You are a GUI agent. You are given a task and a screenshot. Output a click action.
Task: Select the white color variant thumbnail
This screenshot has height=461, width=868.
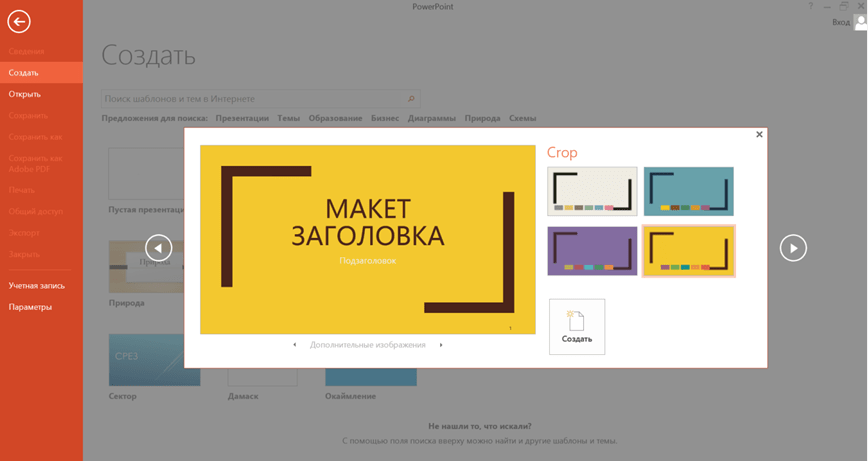(592, 191)
